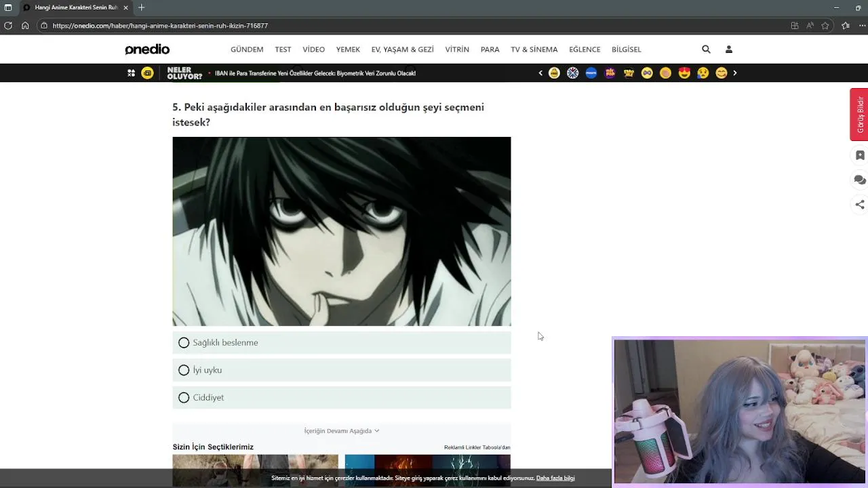868x488 pixels.
Task: Open browser settings and more menu
Action: 863,26
